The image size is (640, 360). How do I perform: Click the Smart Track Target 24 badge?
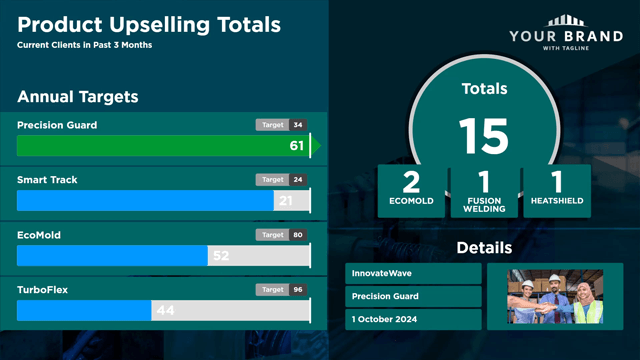pyautogui.click(x=281, y=180)
